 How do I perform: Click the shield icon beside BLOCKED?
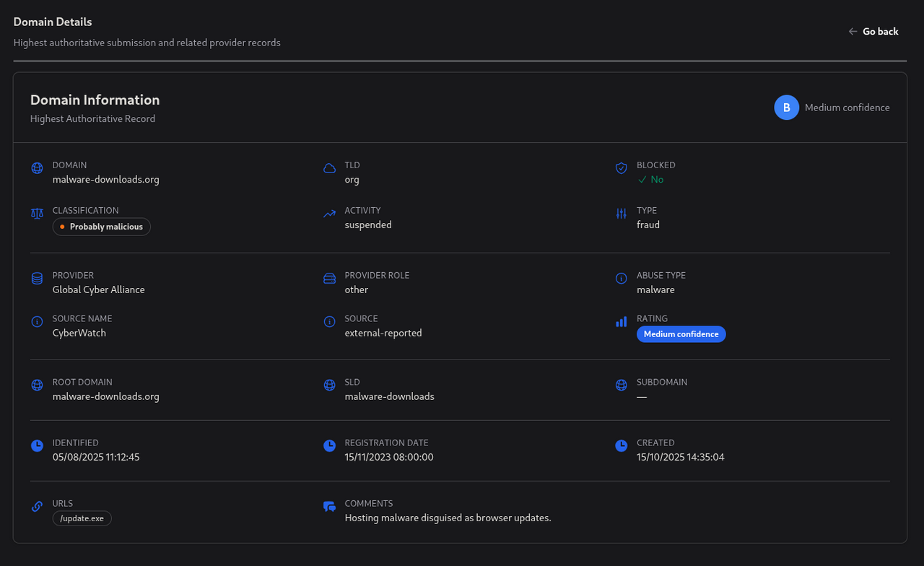[621, 167]
